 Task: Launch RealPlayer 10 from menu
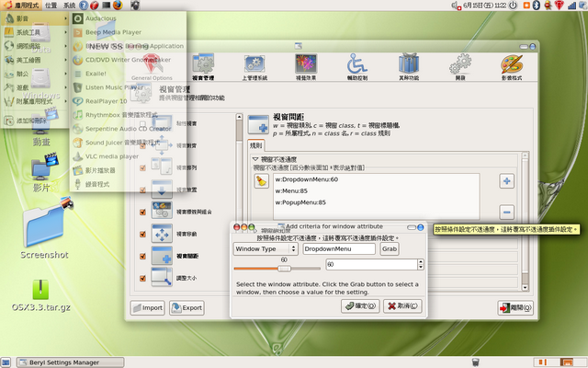[x=128, y=101]
